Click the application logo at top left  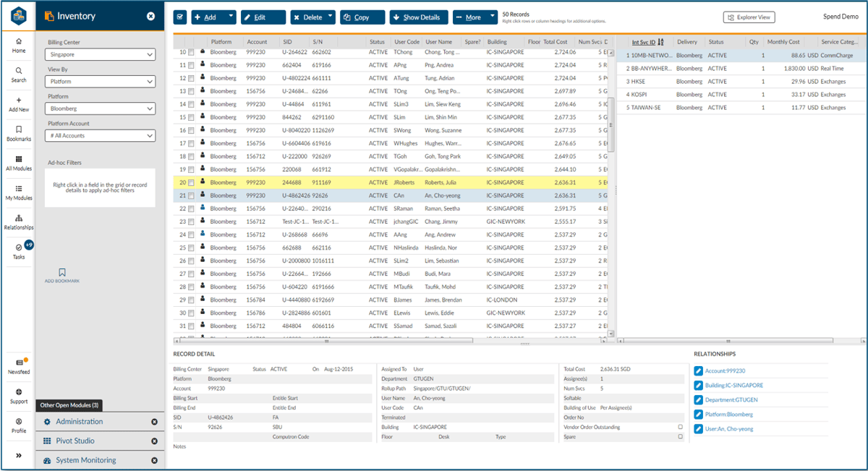(x=19, y=16)
